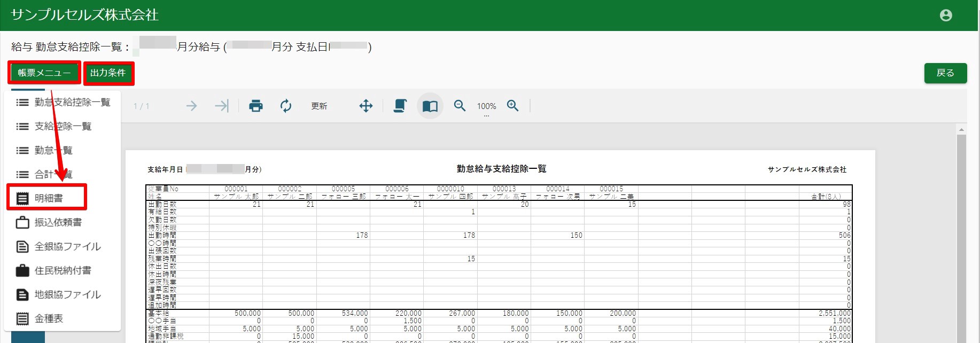
Task: Click the page indicator 1 / 1
Action: (x=142, y=106)
